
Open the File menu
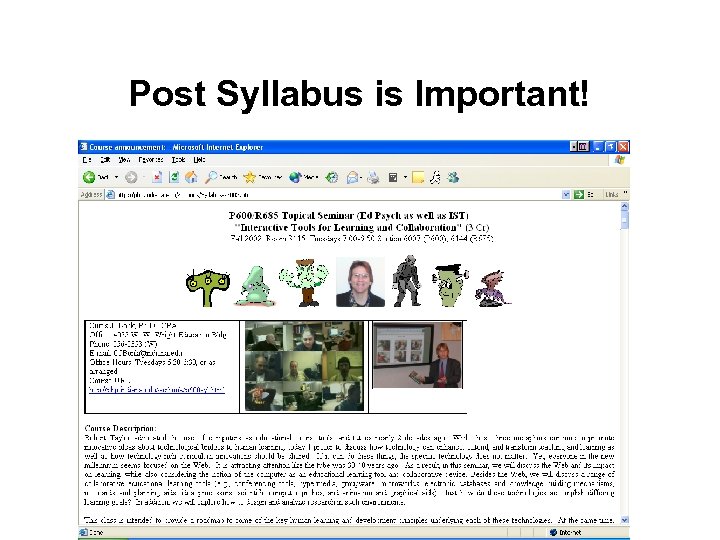coord(87,160)
